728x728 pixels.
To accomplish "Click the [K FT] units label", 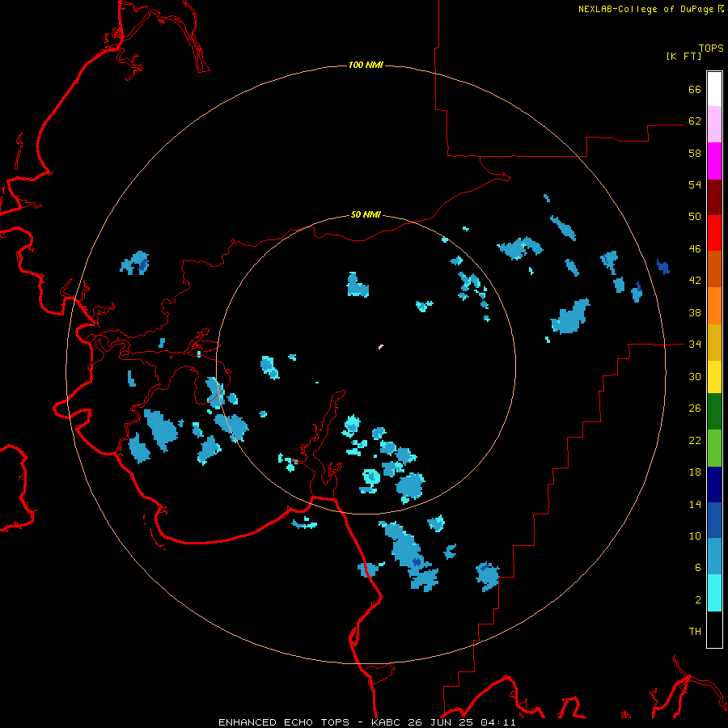I will coord(684,56).
